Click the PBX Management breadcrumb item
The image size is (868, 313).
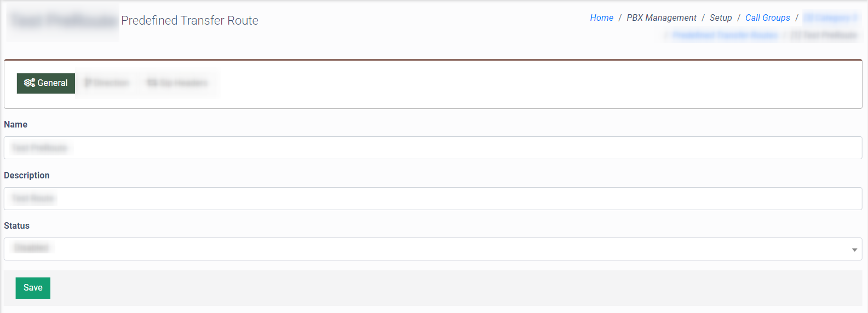(662, 18)
